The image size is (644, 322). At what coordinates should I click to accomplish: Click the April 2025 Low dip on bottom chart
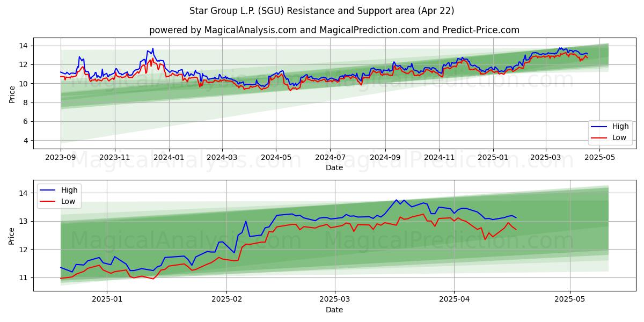pyautogui.click(x=485, y=239)
